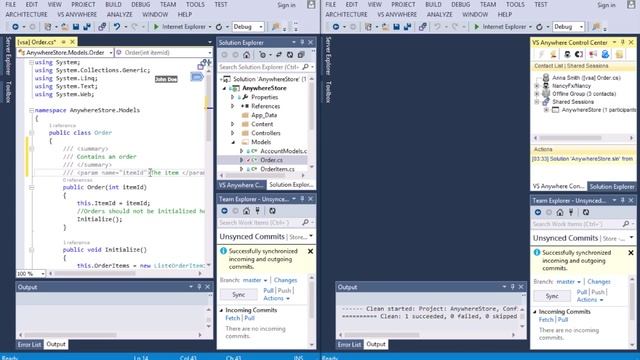Click Sync with Active Document icon, Solution Explorer
The image size is (640, 360).
[x=279, y=55]
